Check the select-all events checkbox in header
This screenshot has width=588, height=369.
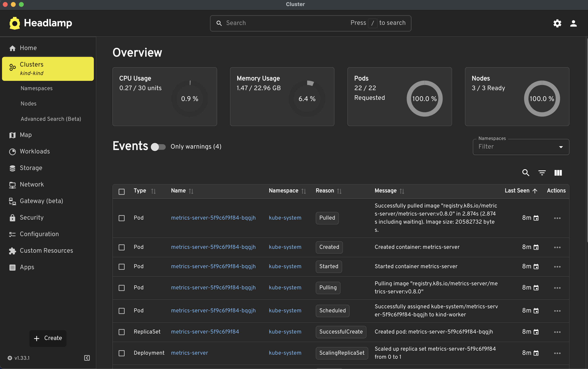coord(122,192)
